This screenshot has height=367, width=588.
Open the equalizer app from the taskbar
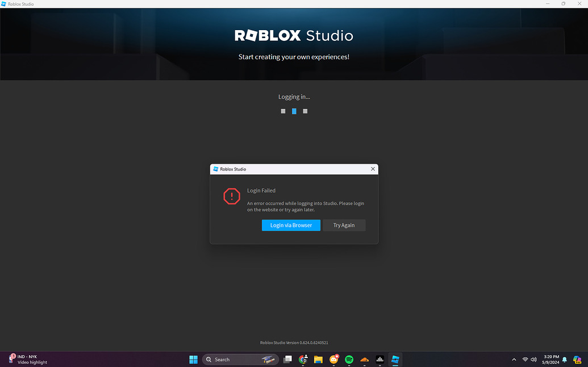pyautogui.click(x=380, y=359)
